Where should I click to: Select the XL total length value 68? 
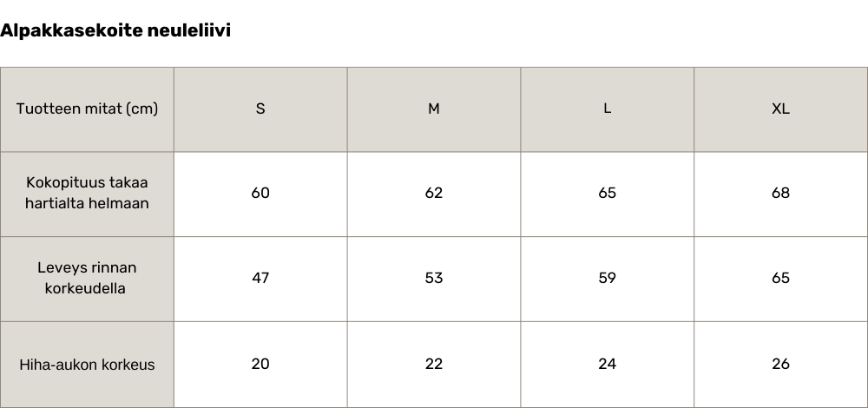tap(781, 193)
